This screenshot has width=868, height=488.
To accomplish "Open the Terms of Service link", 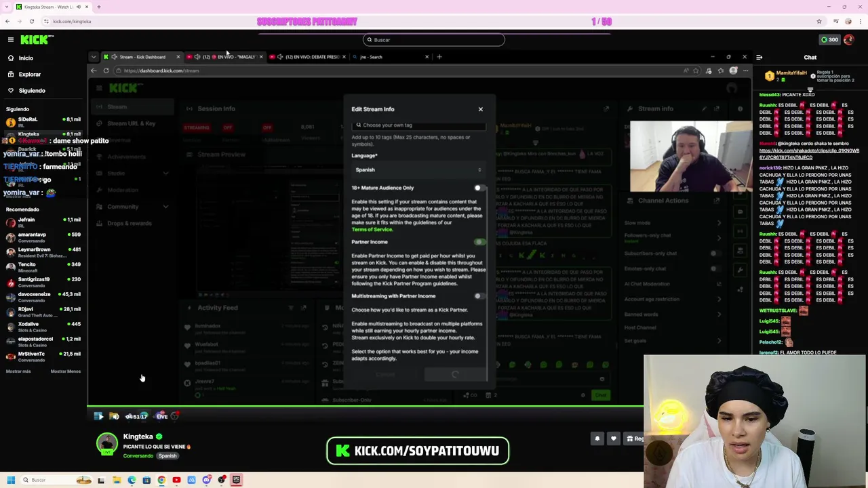I will (x=372, y=229).
